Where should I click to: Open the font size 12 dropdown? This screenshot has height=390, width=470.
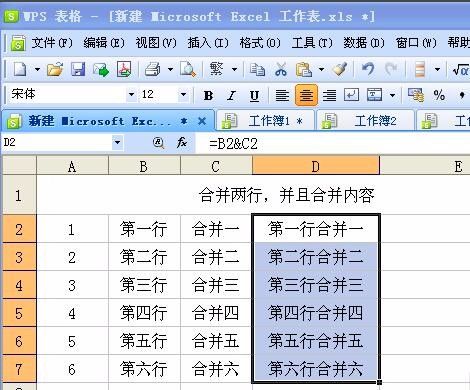point(183,95)
